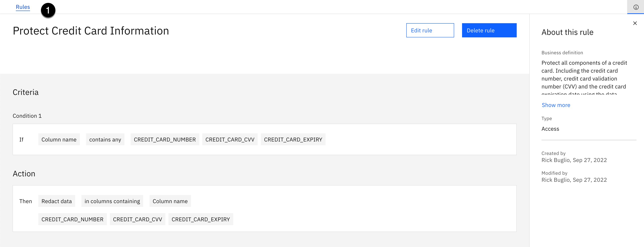This screenshot has height=247, width=644.
Task: Click the info icon in top bar
Action: (636, 7)
